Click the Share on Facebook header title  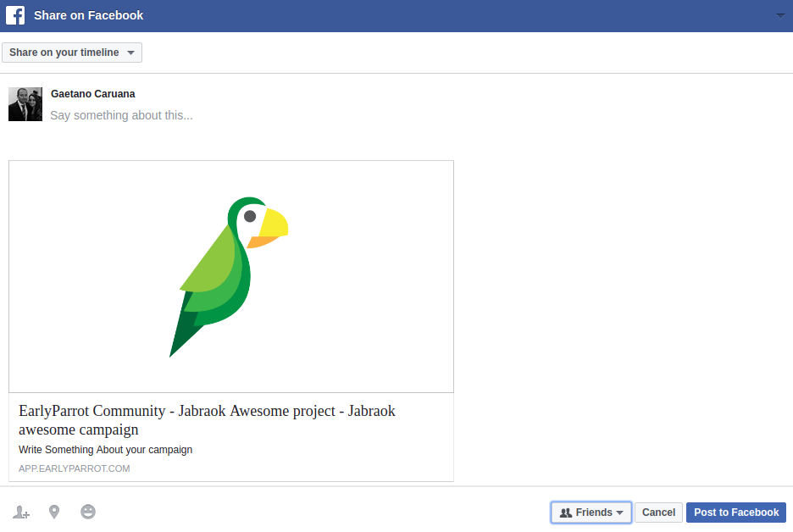click(88, 16)
